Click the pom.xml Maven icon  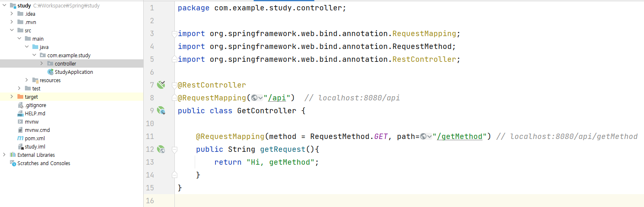[20, 139]
